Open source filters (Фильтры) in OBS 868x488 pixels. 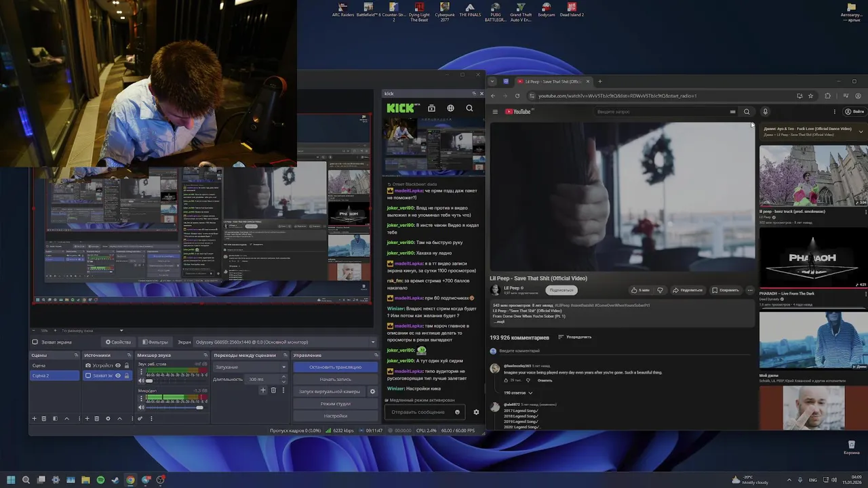[x=155, y=342]
